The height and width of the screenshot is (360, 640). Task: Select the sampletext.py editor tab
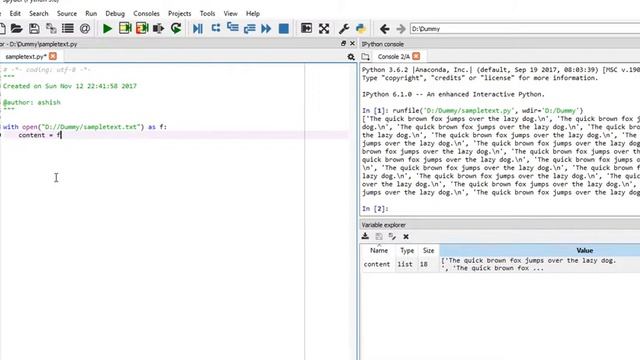tap(26, 57)
